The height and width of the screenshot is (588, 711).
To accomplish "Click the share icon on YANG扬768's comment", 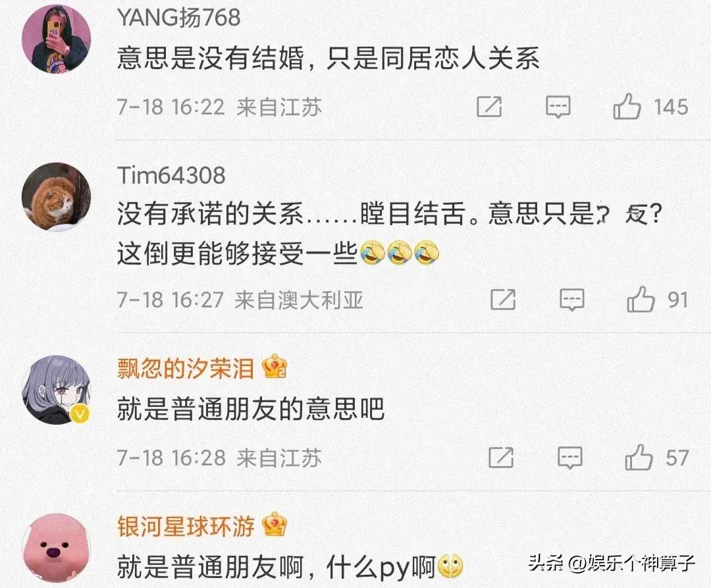I will [489, 107].
